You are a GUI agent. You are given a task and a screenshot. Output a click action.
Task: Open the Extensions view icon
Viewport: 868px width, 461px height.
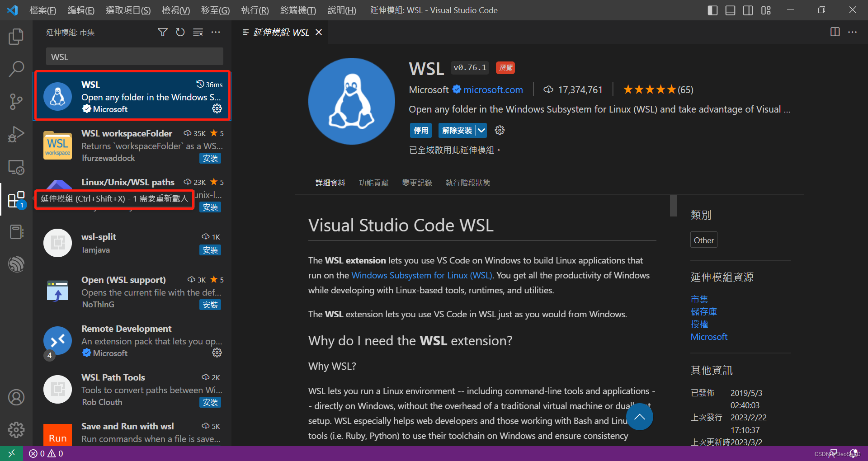(x=16, y=200)
